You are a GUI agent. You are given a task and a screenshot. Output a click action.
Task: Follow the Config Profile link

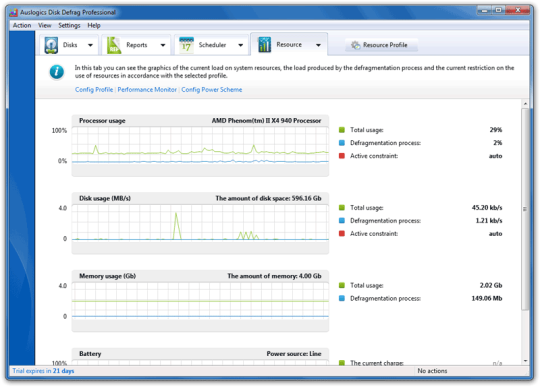[94, 90]
